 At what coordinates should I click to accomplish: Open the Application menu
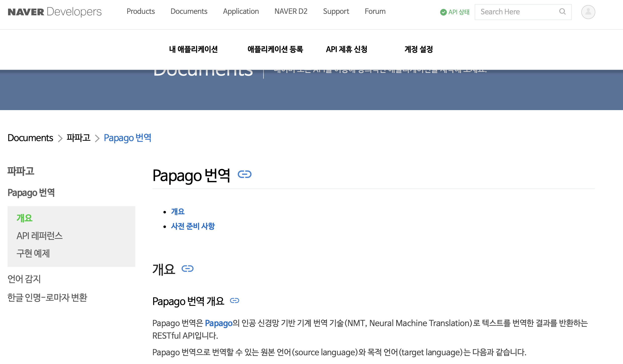(x=241, y=11)
